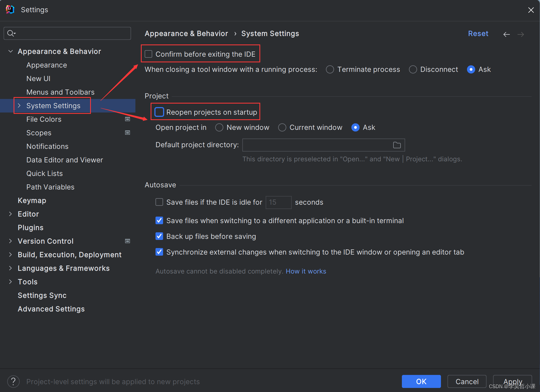Click the back navigation arrow
The height and width of the screenshot is (392, 540).
(506, 34)
